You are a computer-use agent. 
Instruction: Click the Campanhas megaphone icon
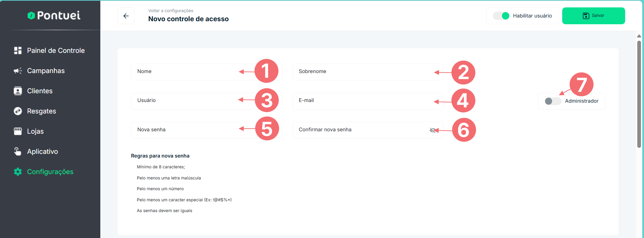pyautogui.click(x=18, y=71)
